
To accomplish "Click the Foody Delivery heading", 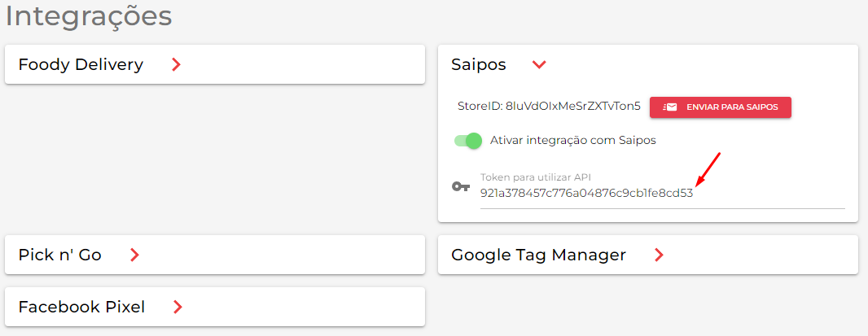I will [x=81, y=65].
